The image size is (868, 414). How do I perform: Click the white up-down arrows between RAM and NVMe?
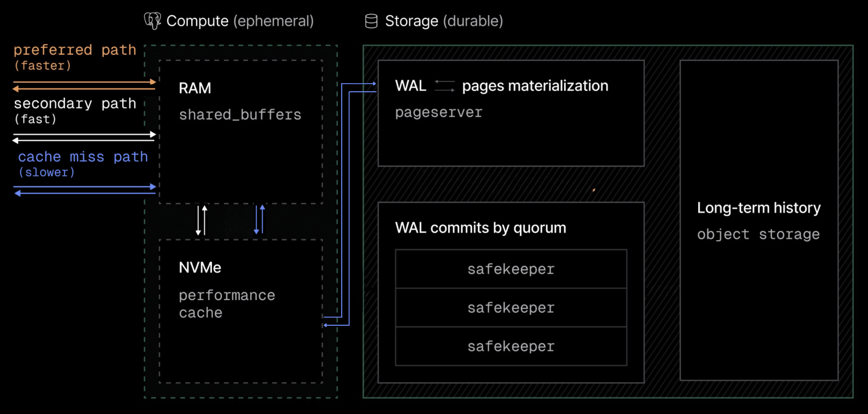click(201, 220)
